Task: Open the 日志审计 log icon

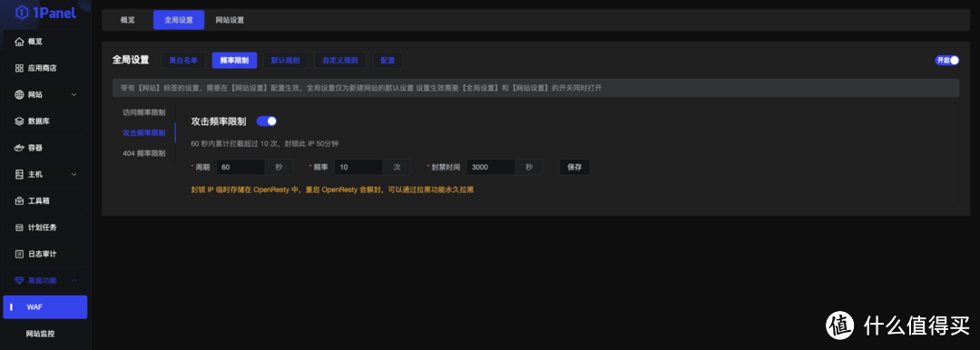Action: tap(19, 254)
